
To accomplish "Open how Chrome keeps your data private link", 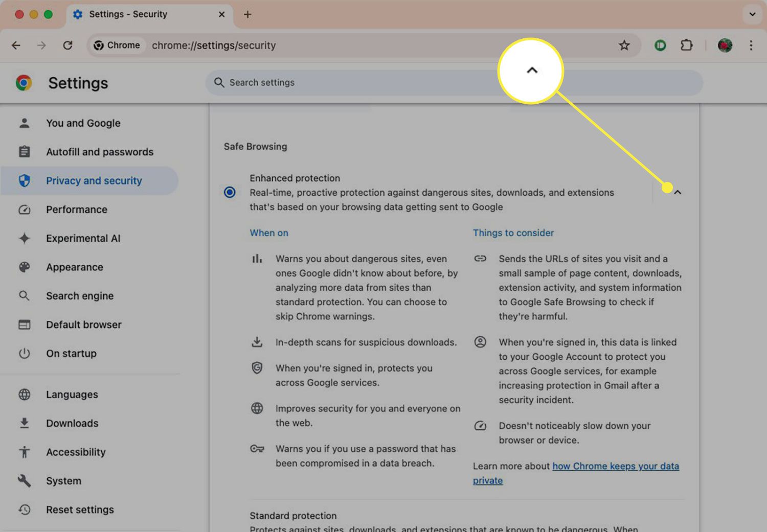I will [x=615, y=466].
